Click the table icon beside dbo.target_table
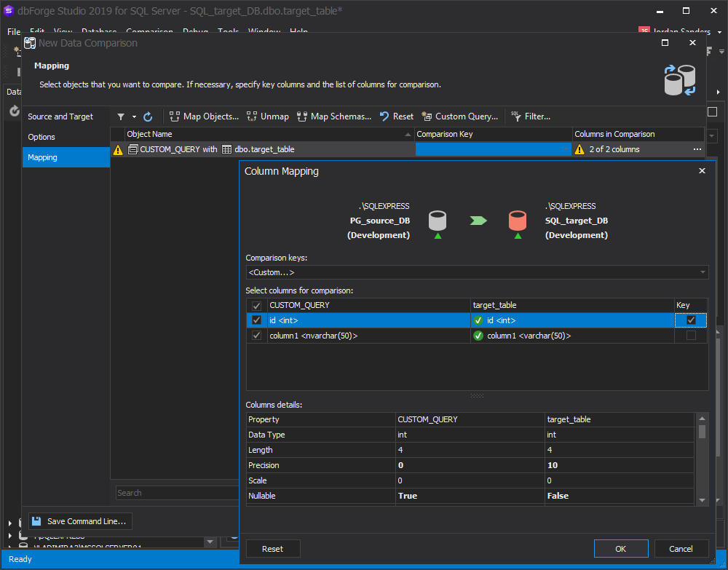This screenshot has width=728, height=570. (226, 149)
